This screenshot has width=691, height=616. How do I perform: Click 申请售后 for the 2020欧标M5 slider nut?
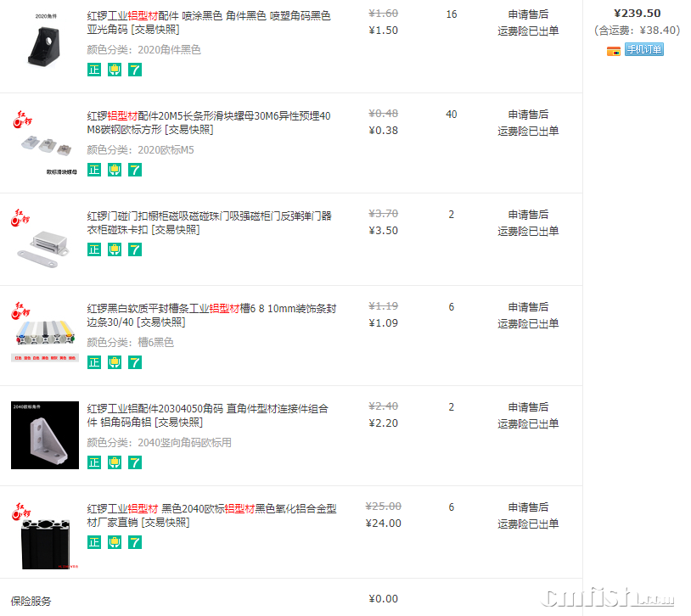click(528, 115)
